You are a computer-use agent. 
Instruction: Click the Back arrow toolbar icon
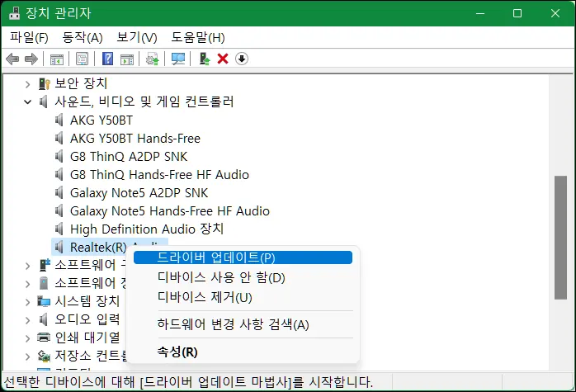12,59
